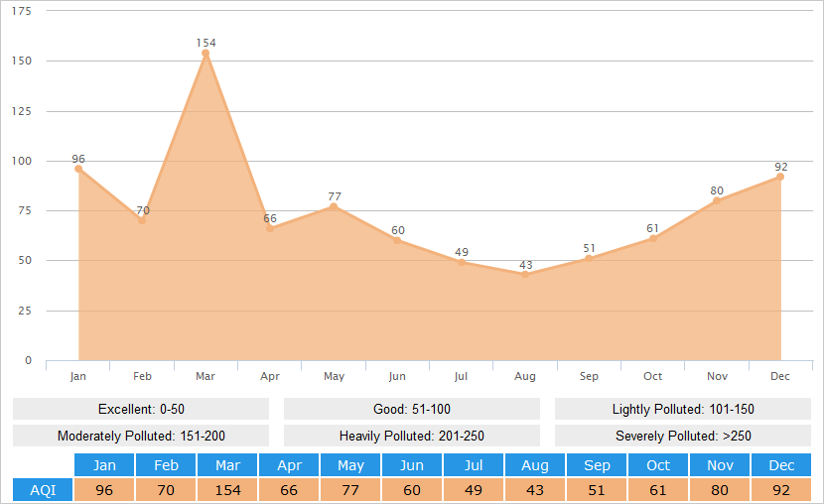
Task: Click 'Heavily Polluted: 201-250' legend box
Action: [x=412, y=436]
